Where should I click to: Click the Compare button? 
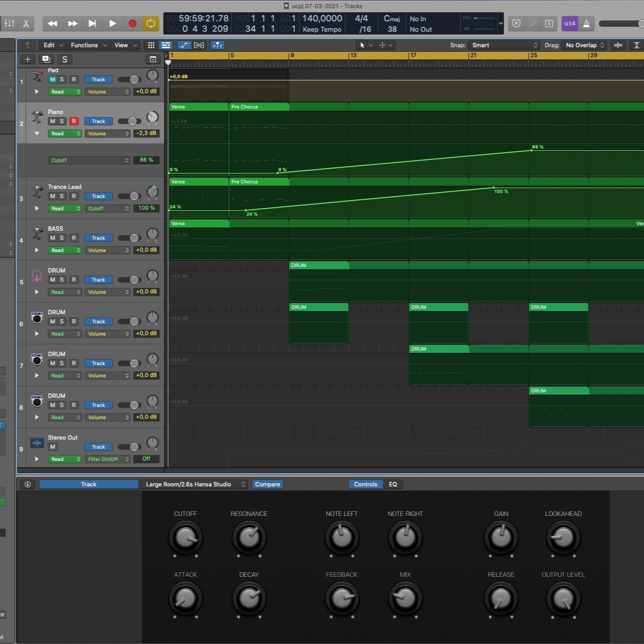(267, 484)
